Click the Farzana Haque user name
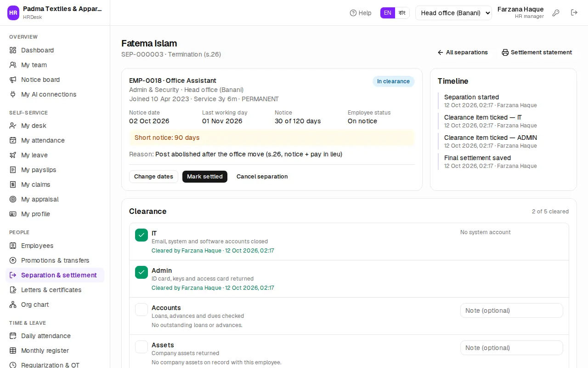The width and height of the screenshot is (588, 368). coord(520,9)
